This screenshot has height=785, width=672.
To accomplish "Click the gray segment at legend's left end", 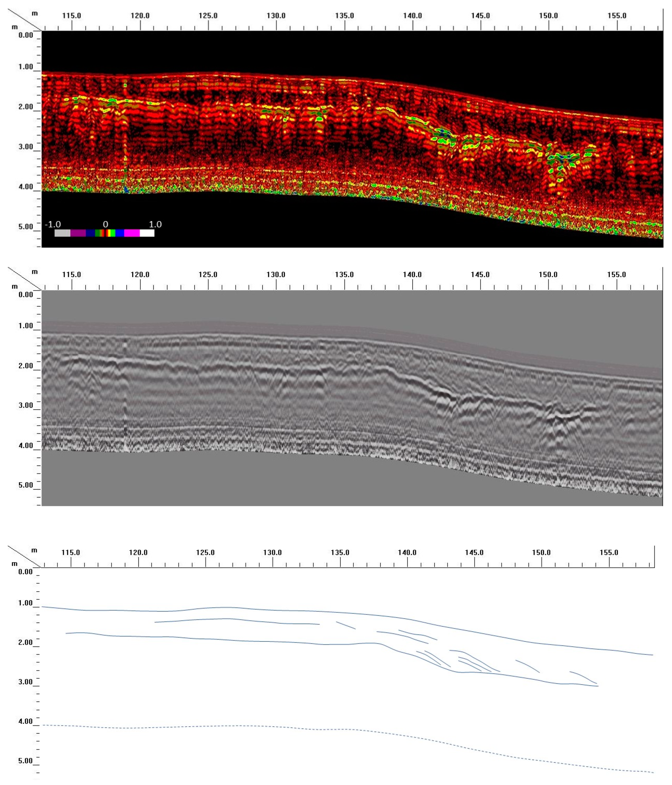I will tap(62, 233).
